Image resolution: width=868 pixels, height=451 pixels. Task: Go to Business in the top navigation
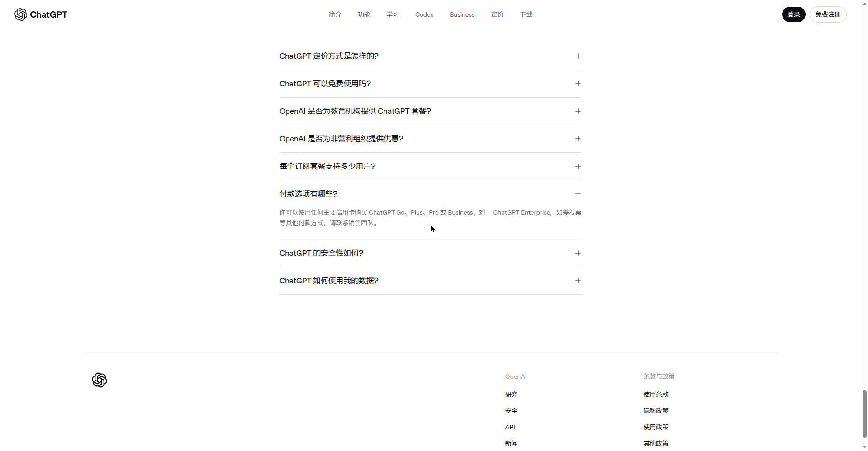[x=462, y=14]
